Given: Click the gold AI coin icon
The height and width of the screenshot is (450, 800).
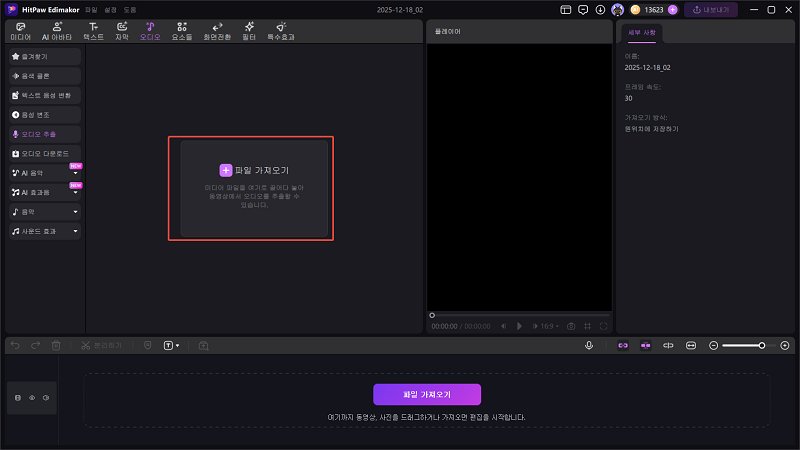Looking at the screenshot, I should point(635,10).
